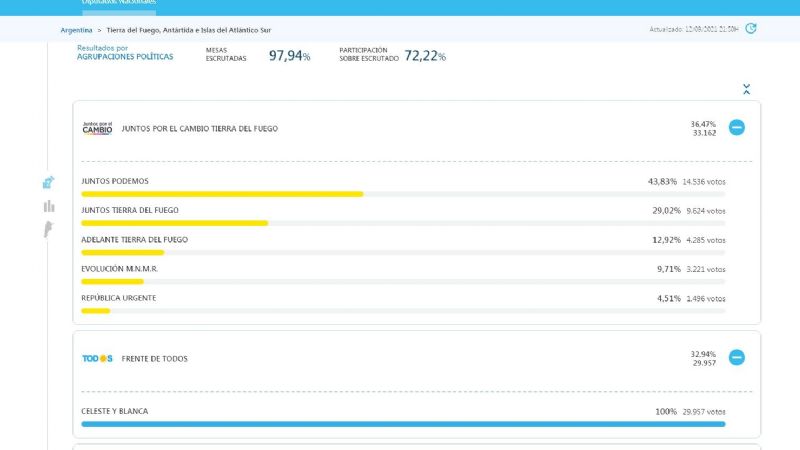The height and width of the screenshot is (450, 800).
Task: Select the 'JUNTOS PODEMOS' list name
Action: coord(115,181)
